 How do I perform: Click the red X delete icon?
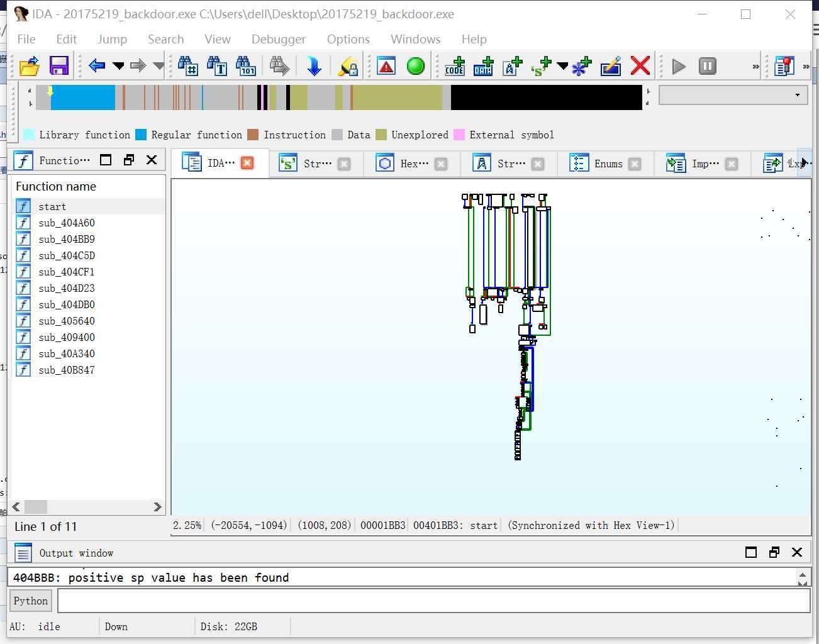pos(640,65)
